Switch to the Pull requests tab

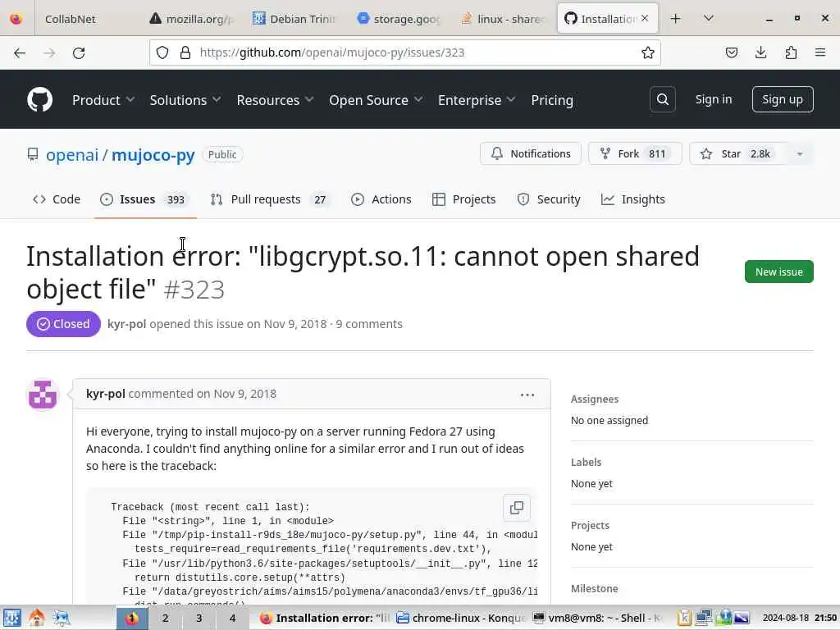271,199
